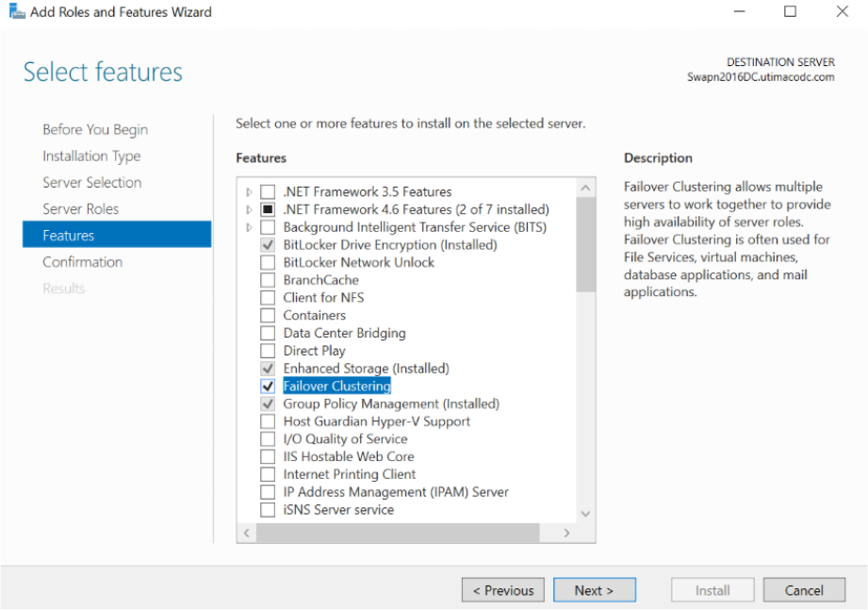Select the IIS Hostable Web Core item
This screenshot has height=610, width=868.
pos(348,456)
